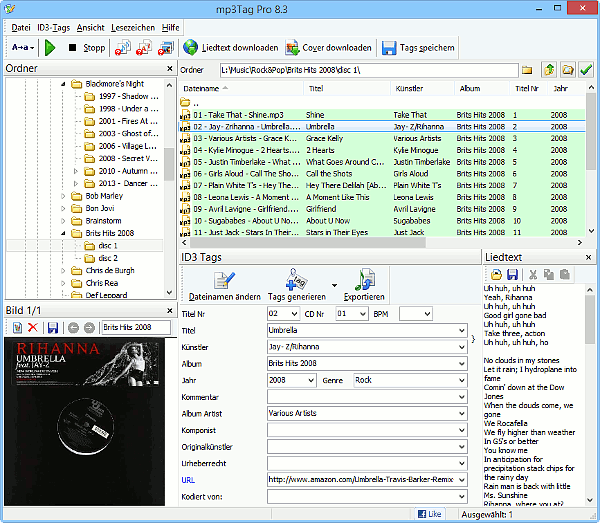Close the Liedtext panel
This screenshot has height=523, width=600.
click(589, 257)
